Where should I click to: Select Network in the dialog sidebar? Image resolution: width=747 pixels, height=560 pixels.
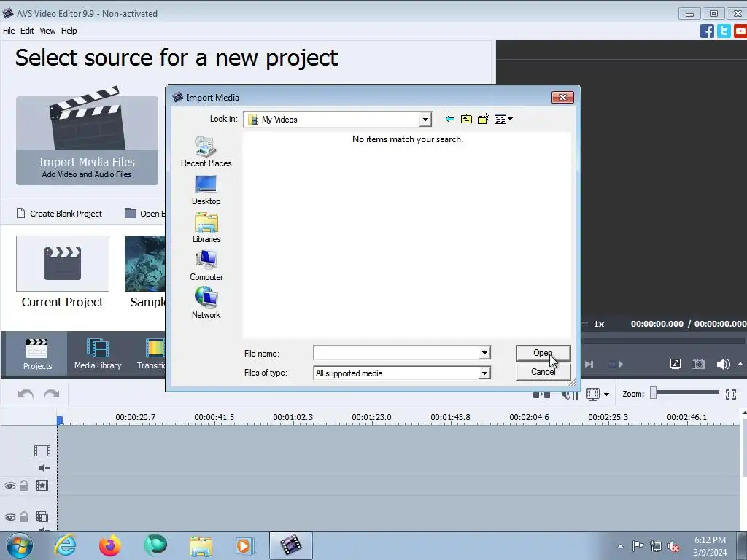[206, 303]
